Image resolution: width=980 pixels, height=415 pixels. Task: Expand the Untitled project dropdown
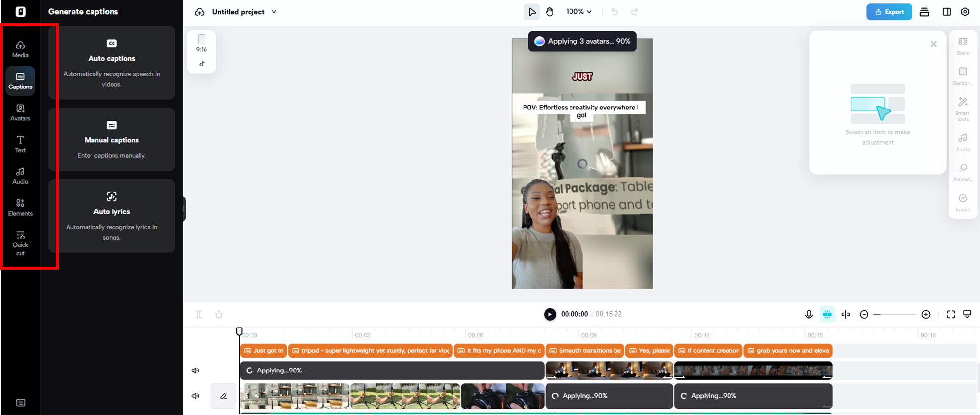coord(274,12)
